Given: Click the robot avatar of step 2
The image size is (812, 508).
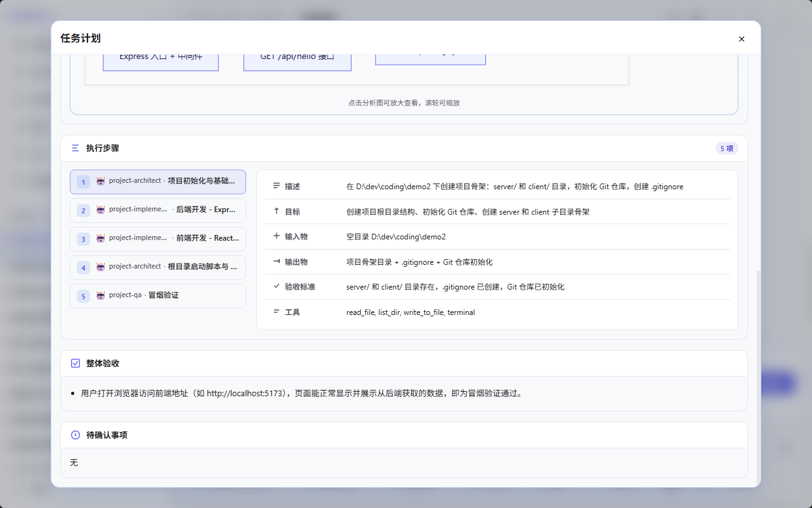Looking at the screenshot, I should tap(101, 210).
